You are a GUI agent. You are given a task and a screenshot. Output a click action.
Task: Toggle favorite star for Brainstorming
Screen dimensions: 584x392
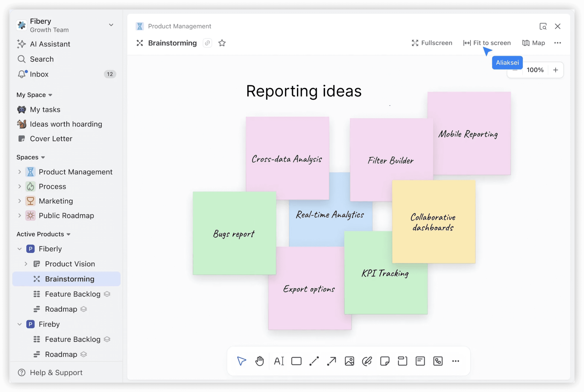222,43
